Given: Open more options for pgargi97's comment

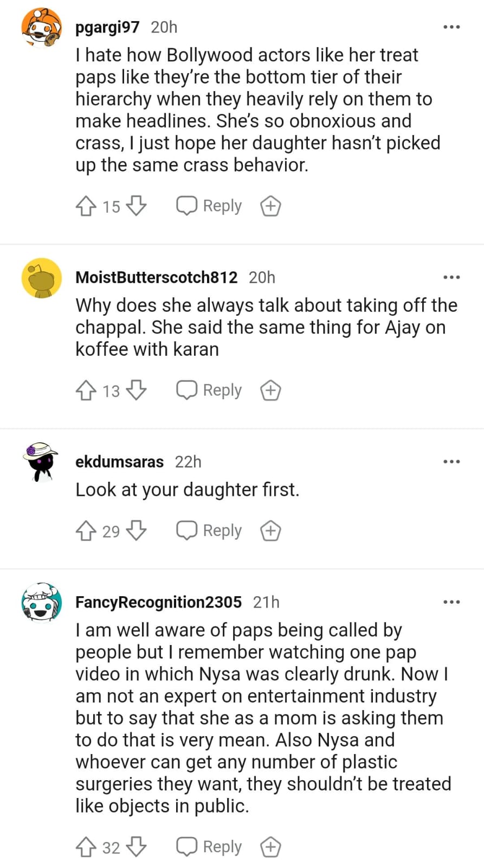Looking at the screenshot, I should click(451, 27).
